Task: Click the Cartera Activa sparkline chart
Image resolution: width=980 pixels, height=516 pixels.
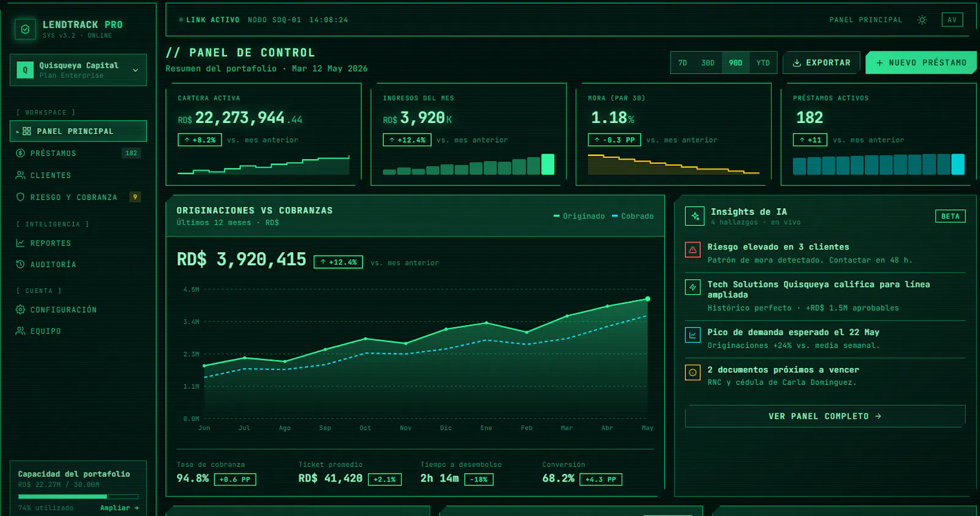Action: 263,165
